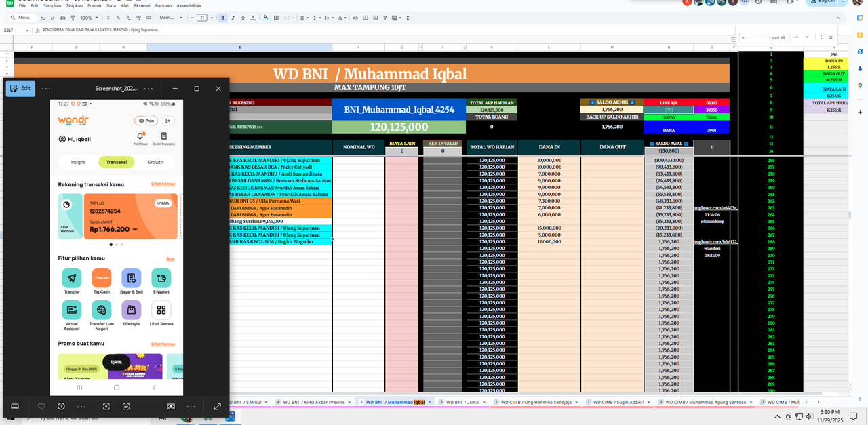Image resolution: width=868 pixels, height=425 pixels.
Task: Open the number format 123 menu
Action: (149, 18)
